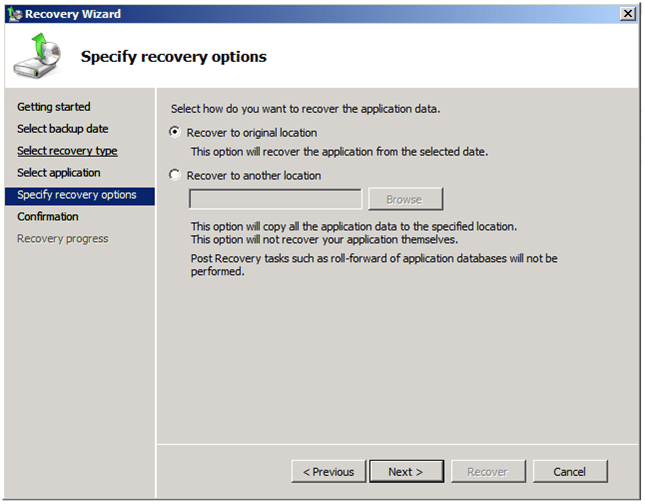Open the Select application step
This screenshot has width=645, height=504.
click(59, 173)
